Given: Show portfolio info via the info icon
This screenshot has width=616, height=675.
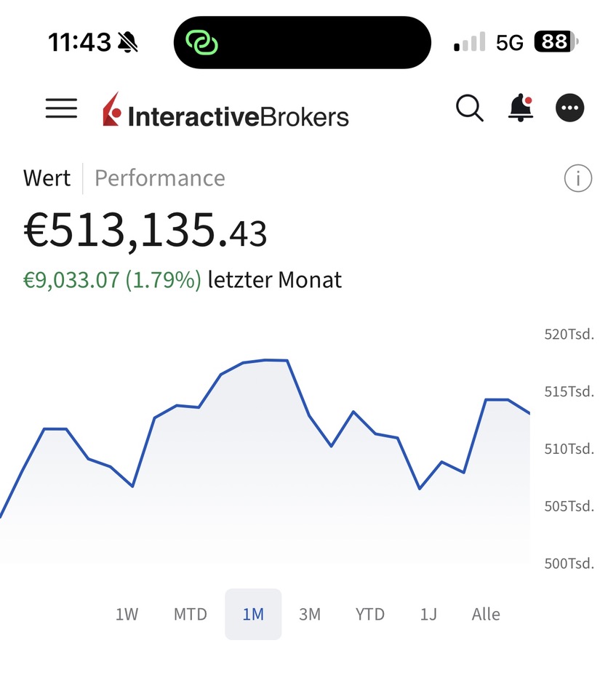Looking at the screenshot, I should click(x=578, y=178).
